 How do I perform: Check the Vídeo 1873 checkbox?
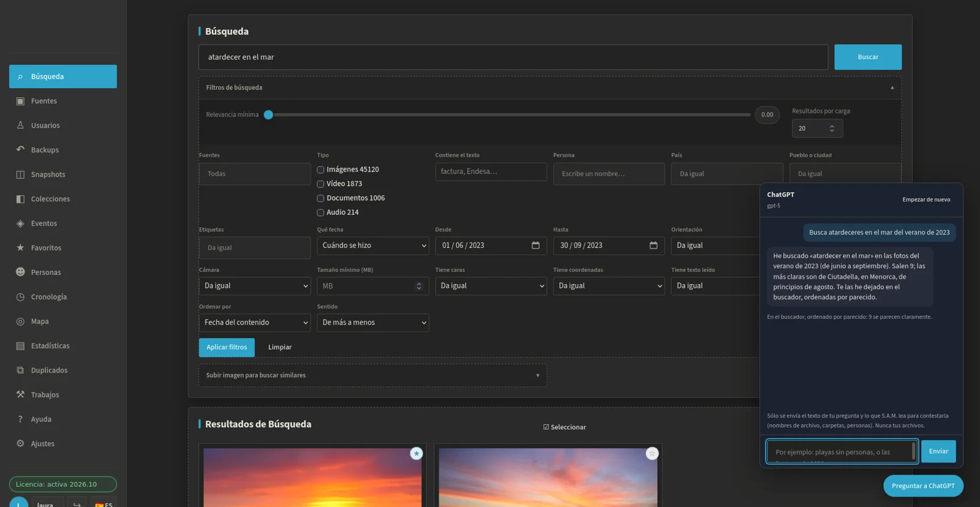(320, 184)
